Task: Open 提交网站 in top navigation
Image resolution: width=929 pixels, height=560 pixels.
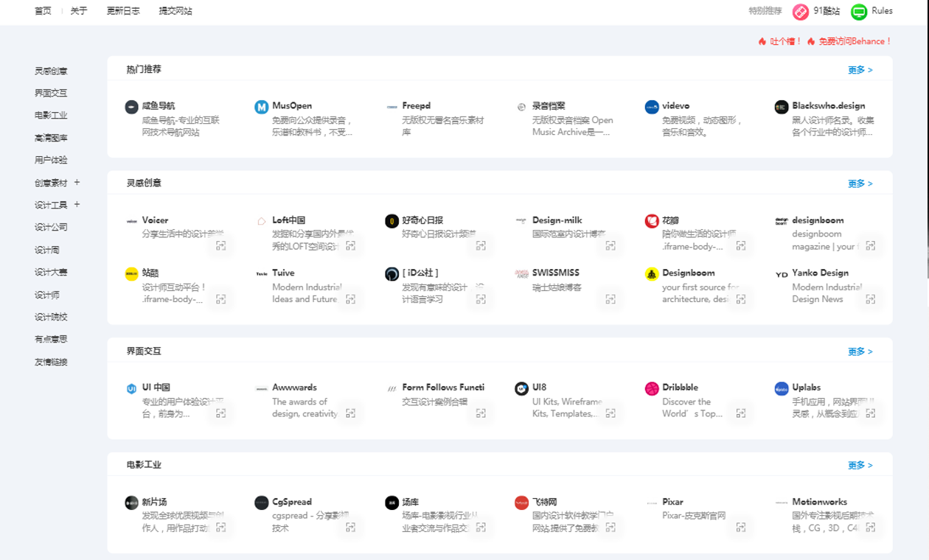Action: tap(175, 11)
